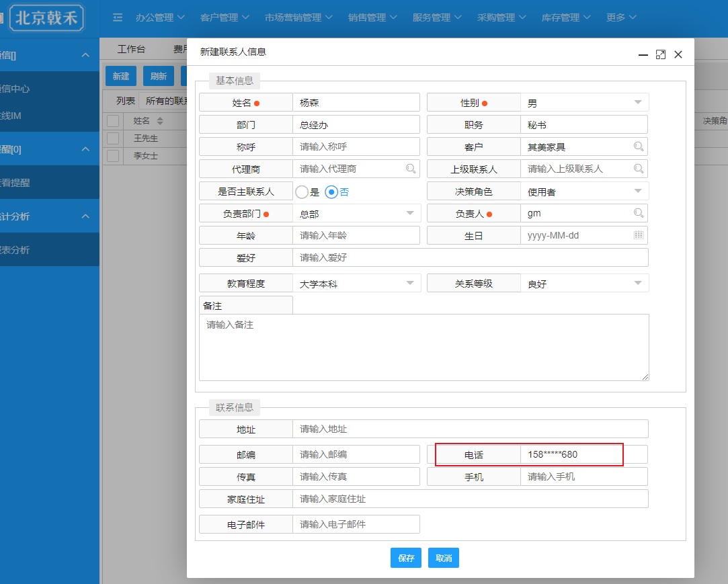This screenshot has width=728, height=584.
Task: Click the 北京载禾 logo
Action: (x=46, y=18)
